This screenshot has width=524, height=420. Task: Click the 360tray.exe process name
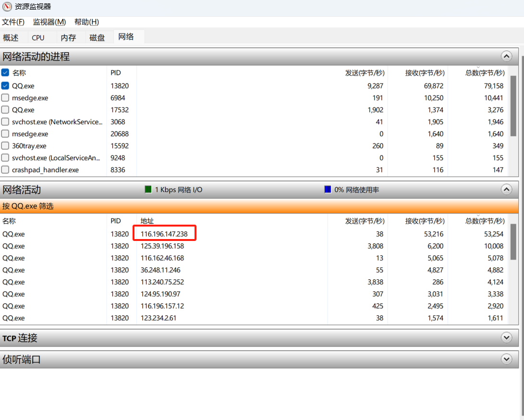(x=29, y=146)
